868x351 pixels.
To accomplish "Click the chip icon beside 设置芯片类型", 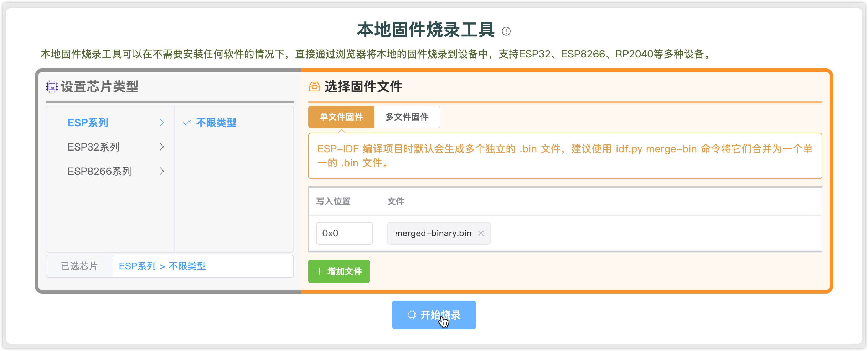I will click(x=52, y=86).
